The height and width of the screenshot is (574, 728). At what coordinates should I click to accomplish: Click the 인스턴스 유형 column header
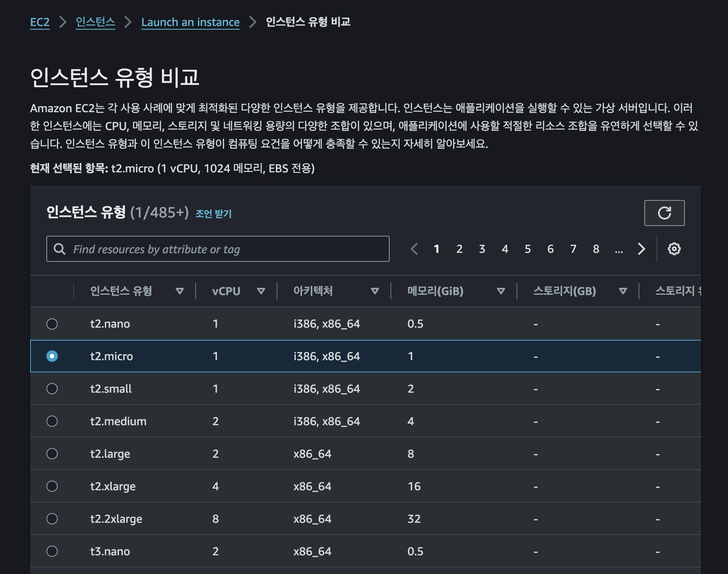click(121, 291)
